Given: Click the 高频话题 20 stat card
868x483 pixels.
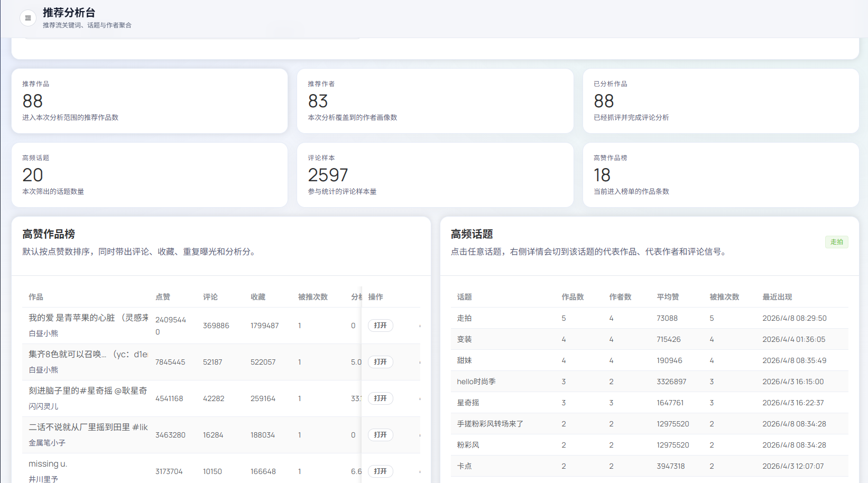Looking at the screenshot, I should (150, 175).
